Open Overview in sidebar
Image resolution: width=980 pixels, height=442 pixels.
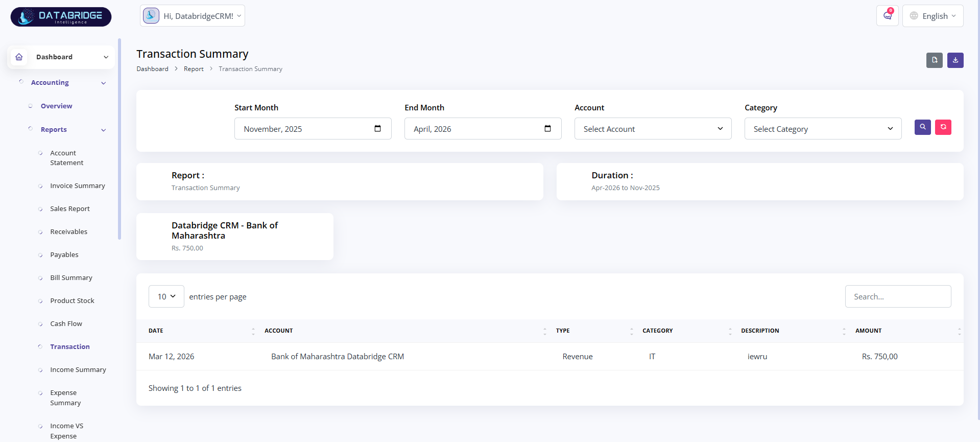pos(56,106)
